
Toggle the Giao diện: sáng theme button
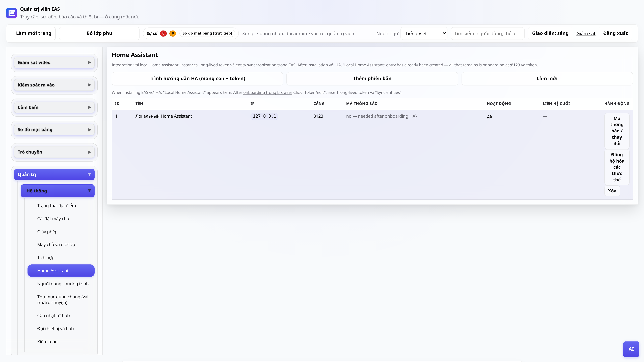point(550,34)
